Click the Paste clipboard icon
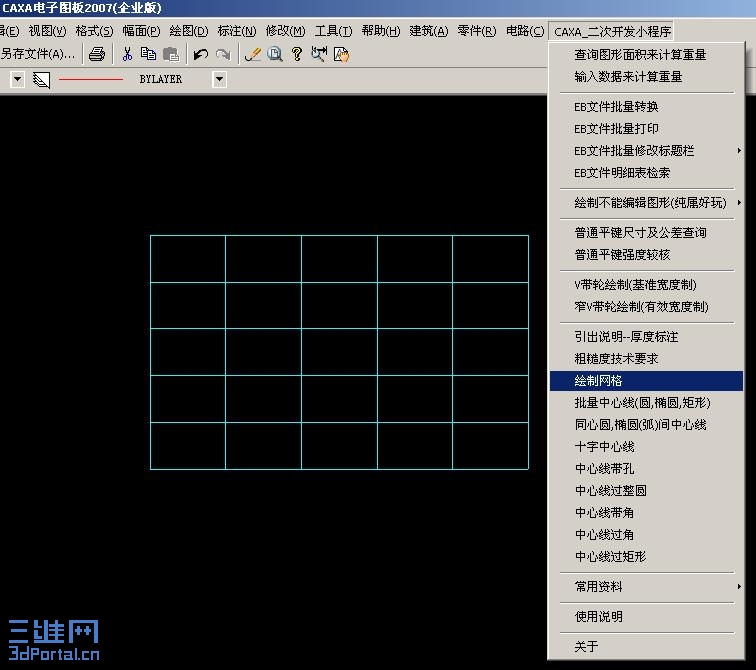 click(171, 54)
